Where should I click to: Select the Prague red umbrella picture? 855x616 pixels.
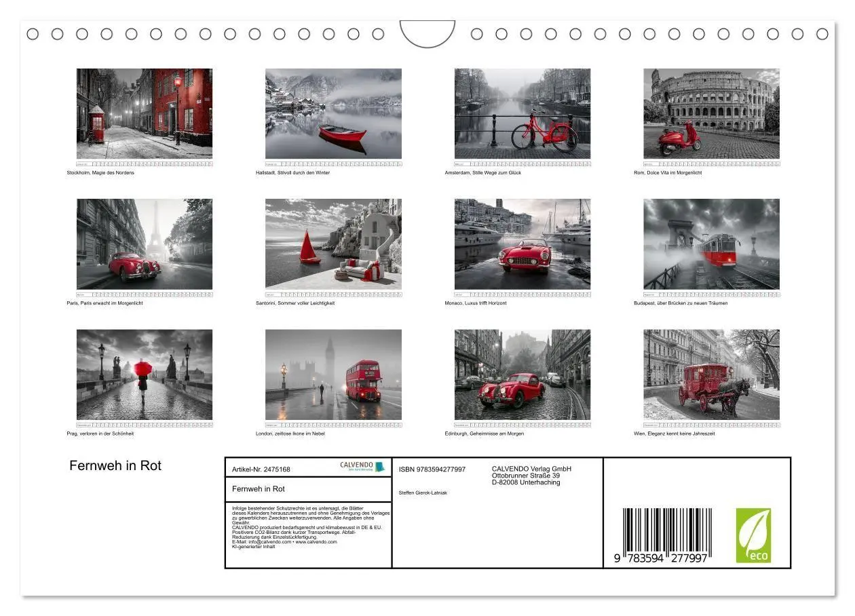145,374
